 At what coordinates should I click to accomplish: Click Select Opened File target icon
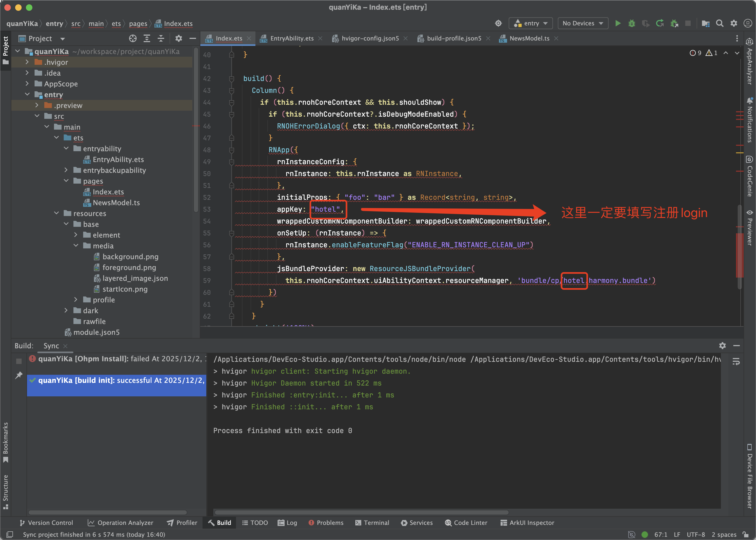coord(133,39)
